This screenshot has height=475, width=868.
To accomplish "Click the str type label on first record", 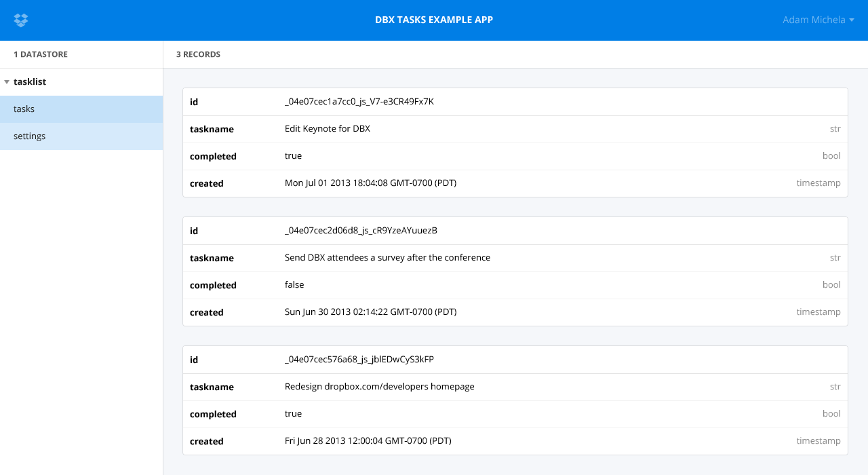I will pyautogui.click(x=835, y=128).
